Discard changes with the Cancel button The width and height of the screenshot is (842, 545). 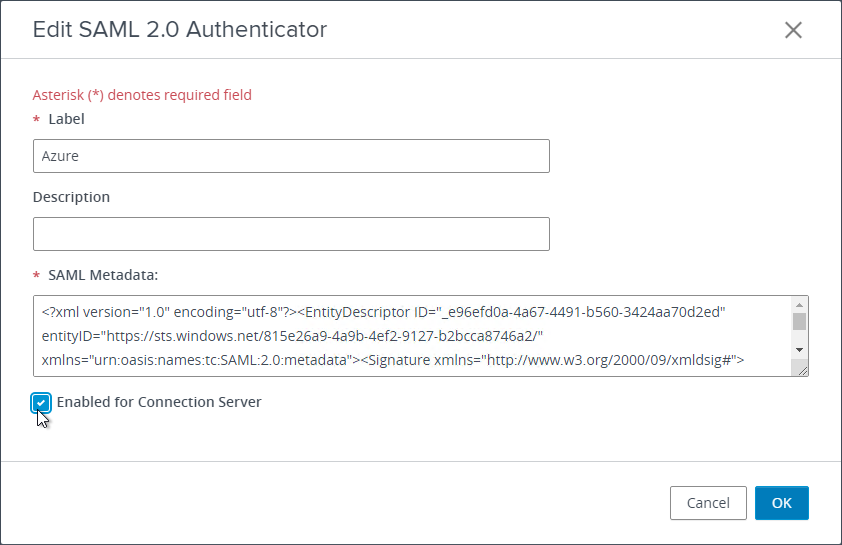click(x=708, y=503)
